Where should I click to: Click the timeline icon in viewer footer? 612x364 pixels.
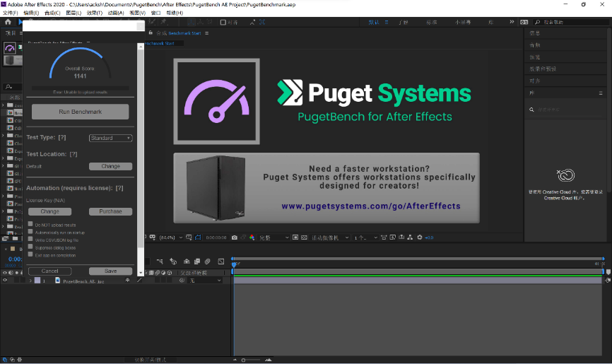[x=401, y=237]
